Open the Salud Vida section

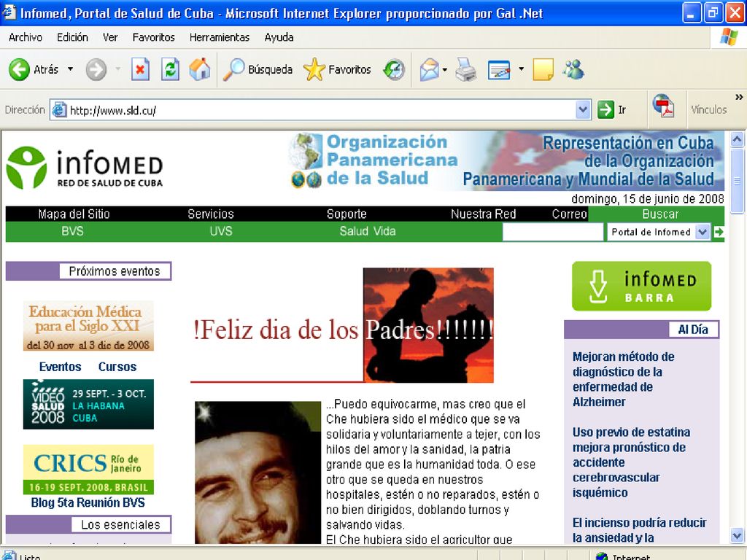point(368,231)
